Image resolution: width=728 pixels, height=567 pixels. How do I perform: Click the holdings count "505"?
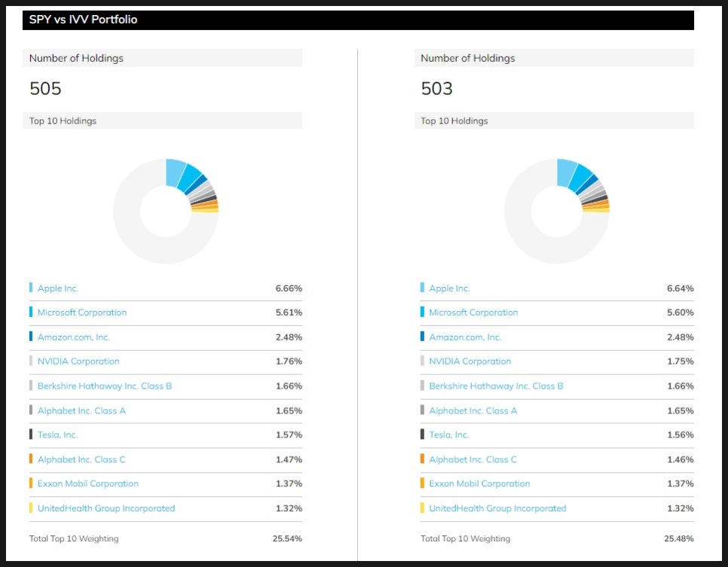(45, 88)
